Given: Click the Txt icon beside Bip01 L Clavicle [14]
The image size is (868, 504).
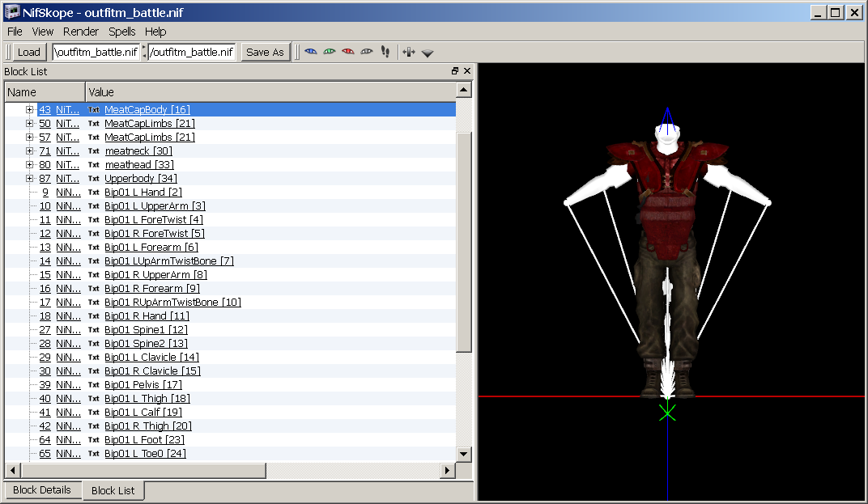Looking at the screenshot, I should coord(94,358).
